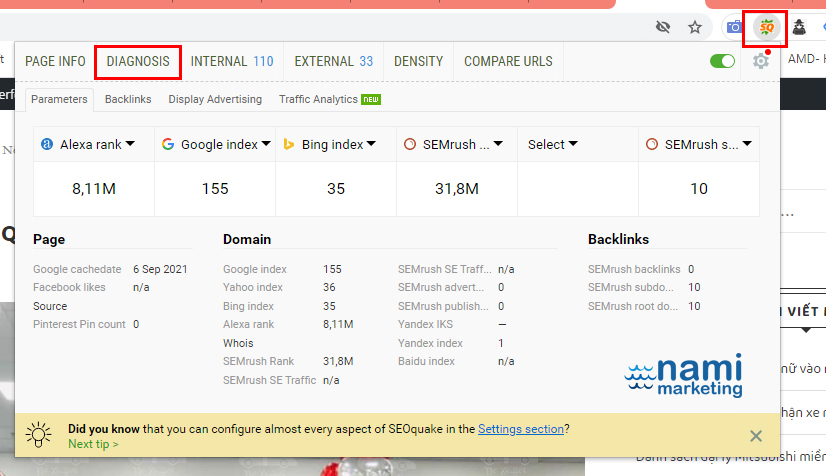Click the SEMrush root do... label
The width and height of the screenshot is (826, 476).
(x=633, y=306)
